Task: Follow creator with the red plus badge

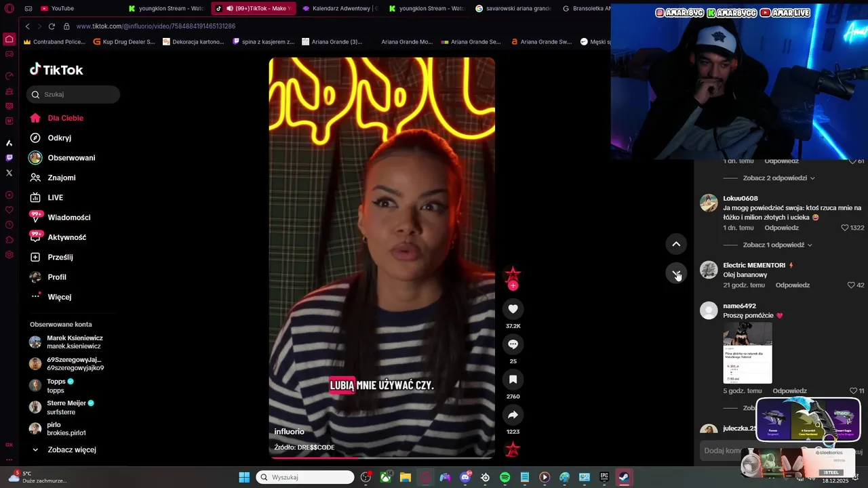Action: 513,285
